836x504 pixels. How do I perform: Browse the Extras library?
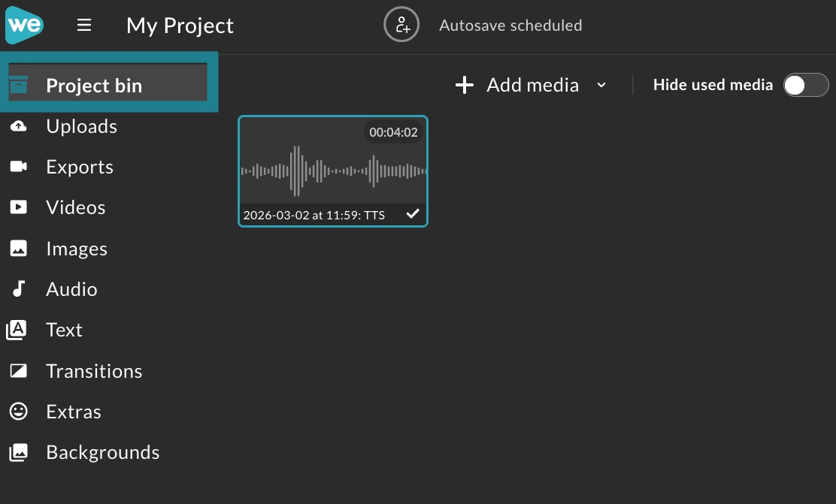[x=74, y=412]
